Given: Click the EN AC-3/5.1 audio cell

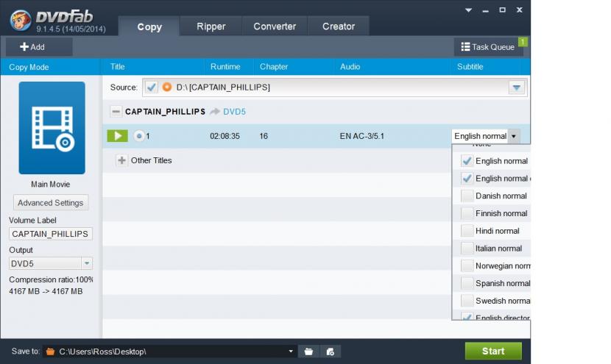Looking at the screenshot, I should click(361, 136).
